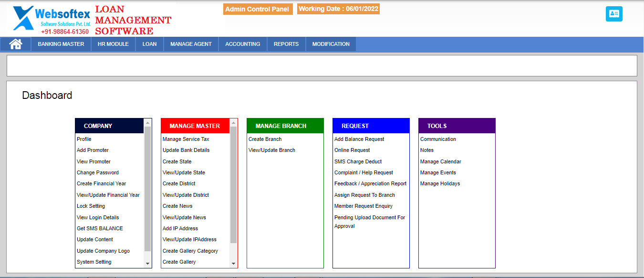Open Add Balance Request
Image resolution: width=644 pixels, height=278 pixels.
point(359,139)
